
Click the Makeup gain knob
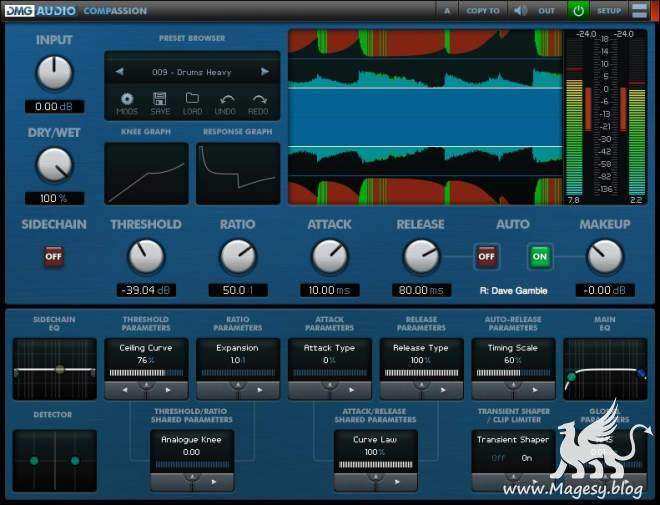[x=605, y=256]
